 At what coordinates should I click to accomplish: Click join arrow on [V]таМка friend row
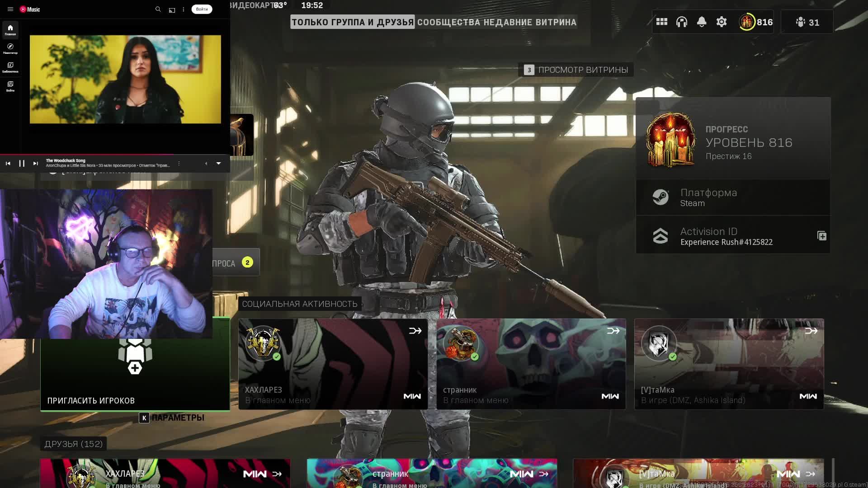[810, 474]
